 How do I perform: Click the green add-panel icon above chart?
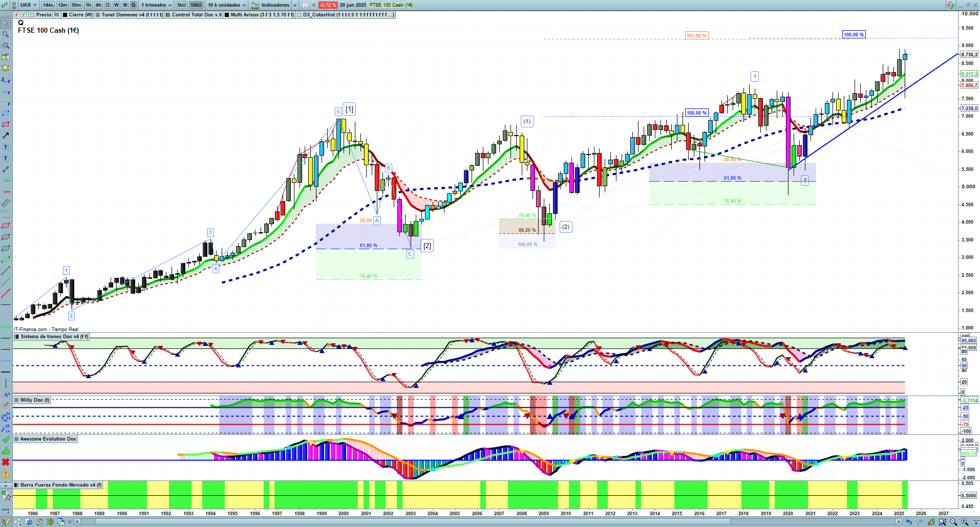(24, 15)
